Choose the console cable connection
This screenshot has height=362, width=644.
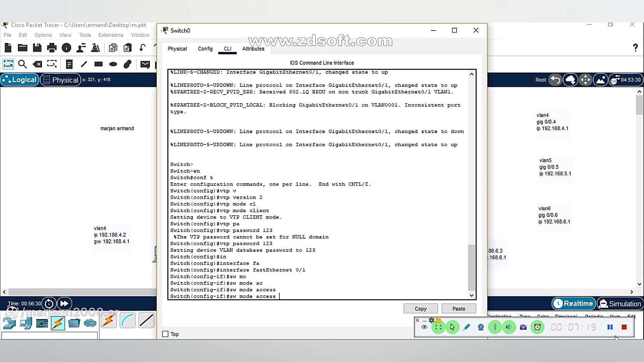[127, 321]
